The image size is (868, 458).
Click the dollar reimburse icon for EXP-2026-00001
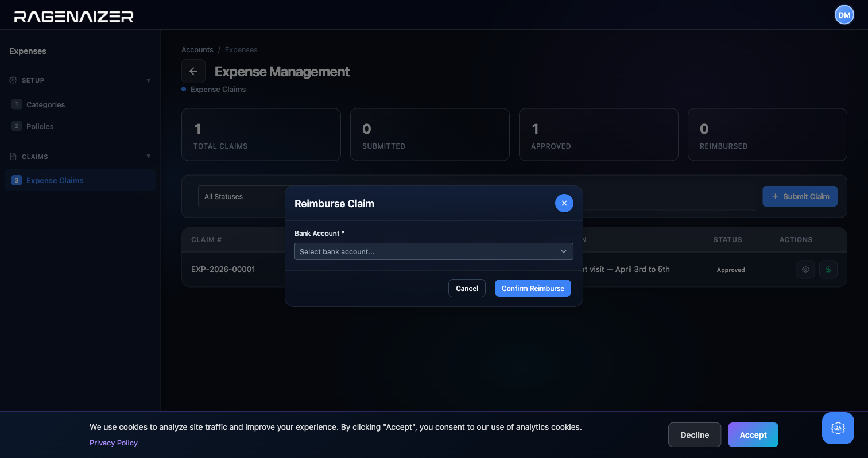(x=828, y=269)
